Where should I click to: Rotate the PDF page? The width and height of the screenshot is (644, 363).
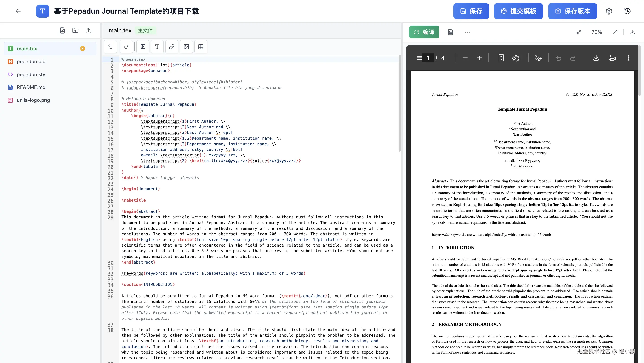click(516, 58)
